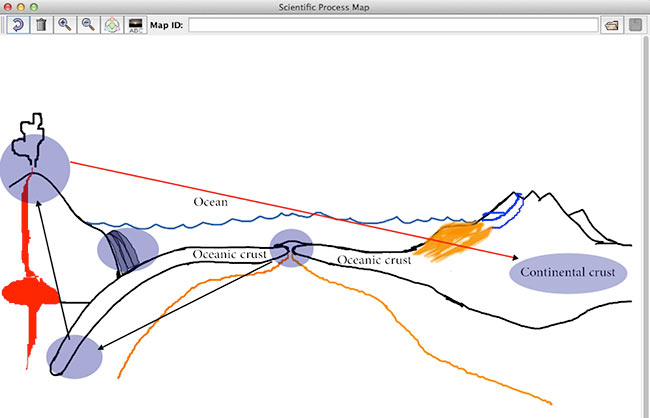The width and height of the screenshot is (650, 418).
Task: Select the volcano top purple hotspot ellipse
Action: (35, 168)
